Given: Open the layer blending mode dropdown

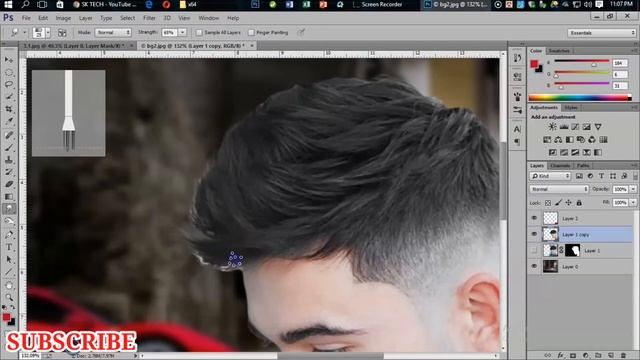Looking at the screenshot, I should (x=559, y=189).
